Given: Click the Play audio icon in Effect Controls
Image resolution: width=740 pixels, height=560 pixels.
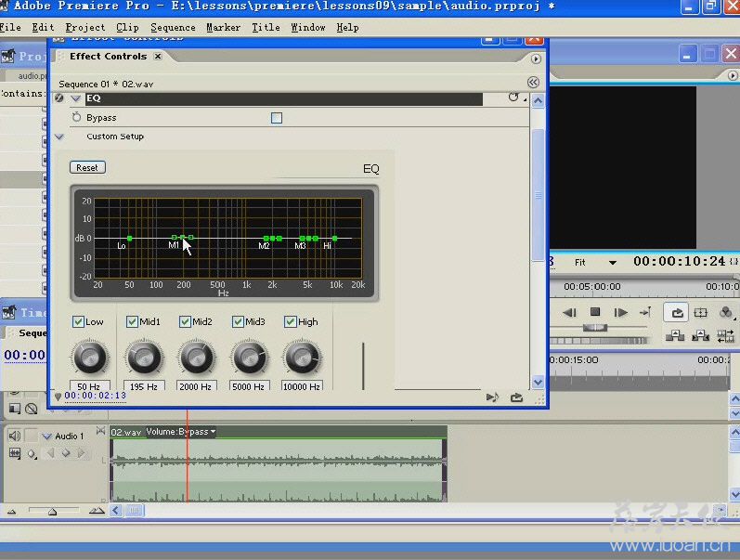Looking at the screenshot, I should coord(492,397).
